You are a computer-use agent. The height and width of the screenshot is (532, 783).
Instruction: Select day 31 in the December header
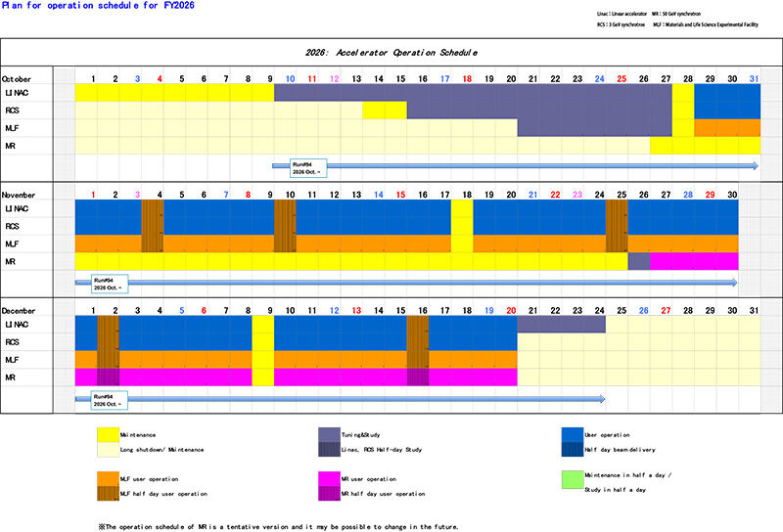coord(754,310)
